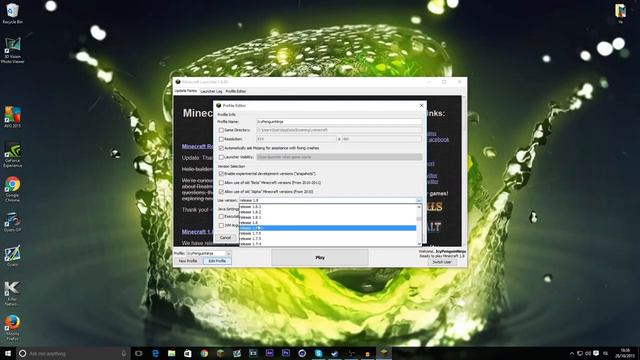Viewport: 640px width, 360px height.
Task: Choose the highlighted release 1.7.10 entry
Action: point(328,228)
